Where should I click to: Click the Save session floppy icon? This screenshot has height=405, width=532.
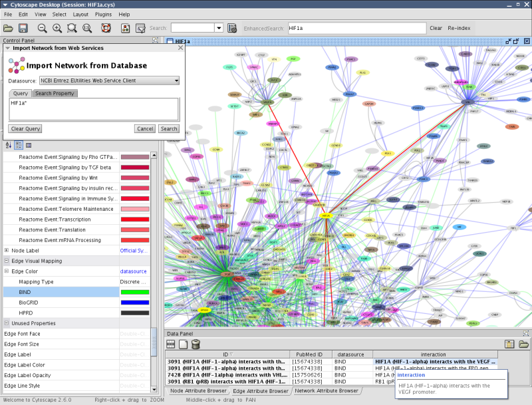click(23, 28)
